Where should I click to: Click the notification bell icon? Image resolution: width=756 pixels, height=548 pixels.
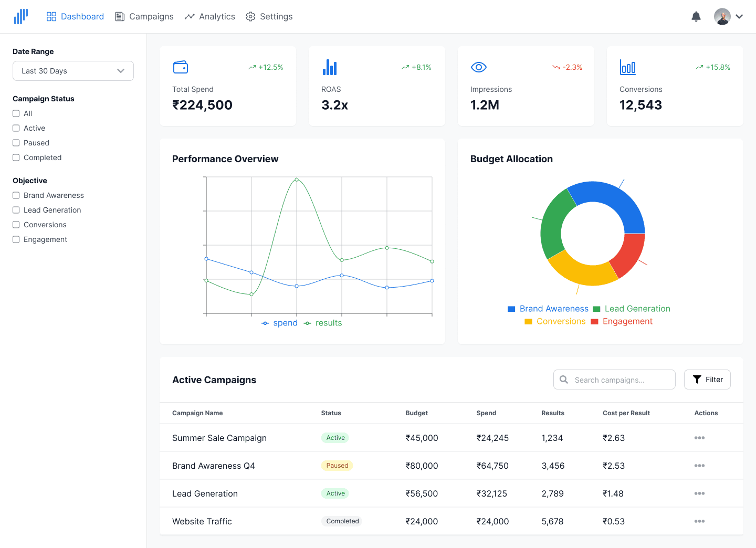coord(696,17)
